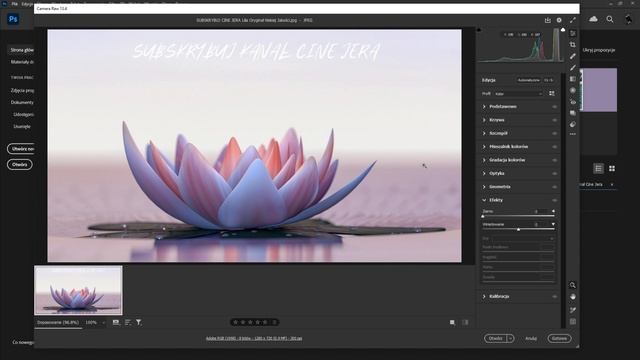This screenshot has width=640, height=360.
Task: Expand the Podstawowe panel
Action: [x=484, y=107]
